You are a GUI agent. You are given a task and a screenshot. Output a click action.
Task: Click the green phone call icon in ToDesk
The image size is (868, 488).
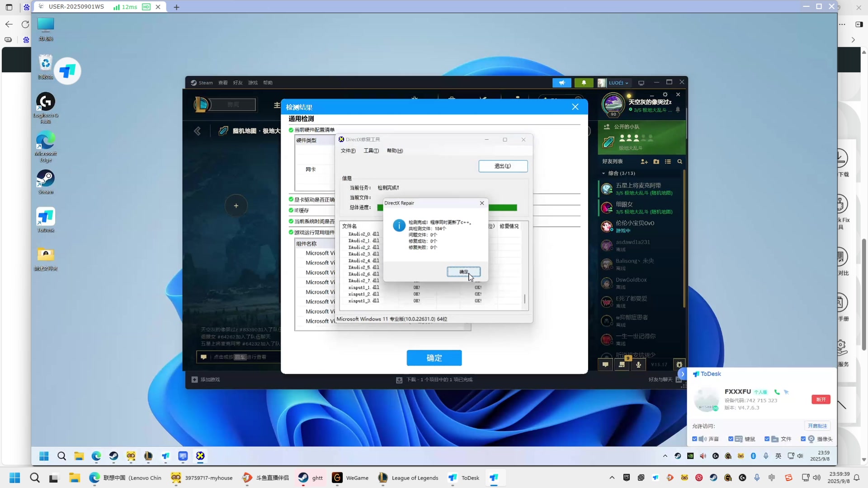click(x=777, y=392)
